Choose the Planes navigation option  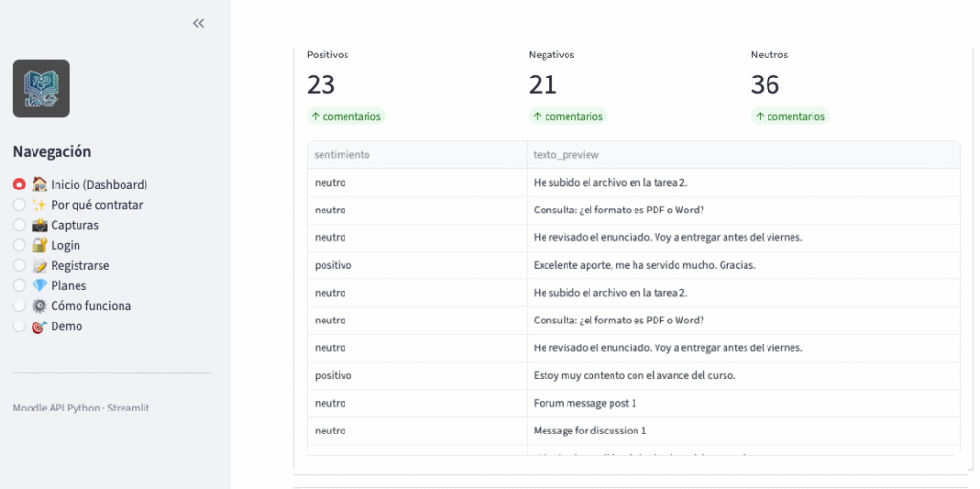coord(68,285)
